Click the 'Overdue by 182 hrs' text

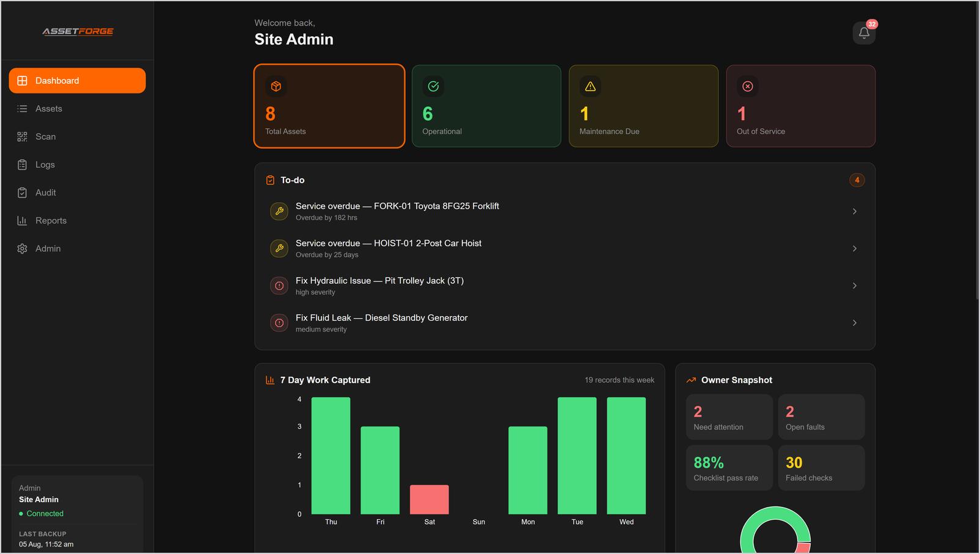[x=326, y=218]
